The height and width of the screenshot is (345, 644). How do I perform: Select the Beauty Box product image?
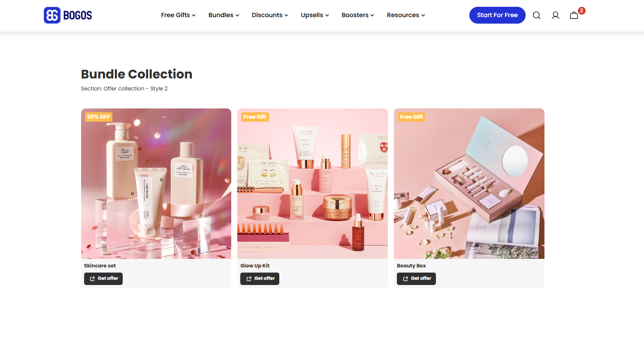469,183
